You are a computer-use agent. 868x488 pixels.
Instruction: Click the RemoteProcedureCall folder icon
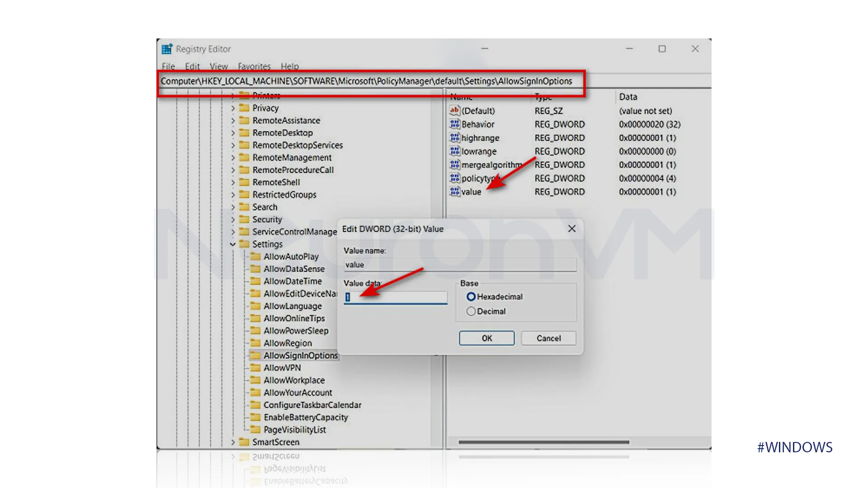click(x=244, y=170)
